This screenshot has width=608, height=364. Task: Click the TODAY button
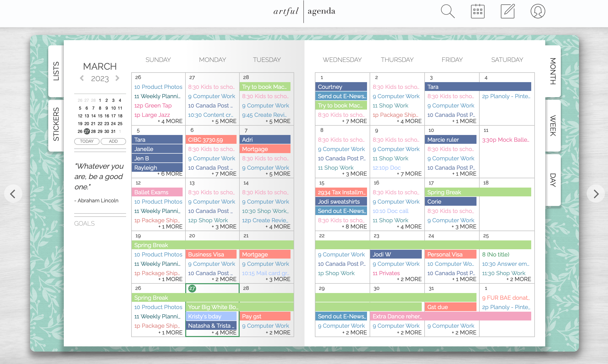87,141
